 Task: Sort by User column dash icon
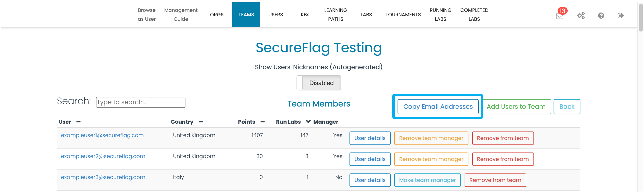(x=79, y=122)
